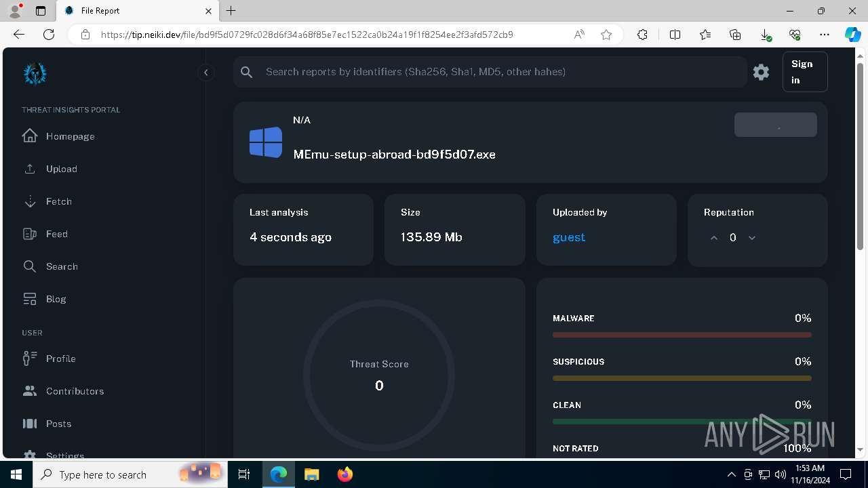Viewport: 868px width, 488px height.
Task: Click the CLEAN progress bar
Action: [x=682, y=422]
